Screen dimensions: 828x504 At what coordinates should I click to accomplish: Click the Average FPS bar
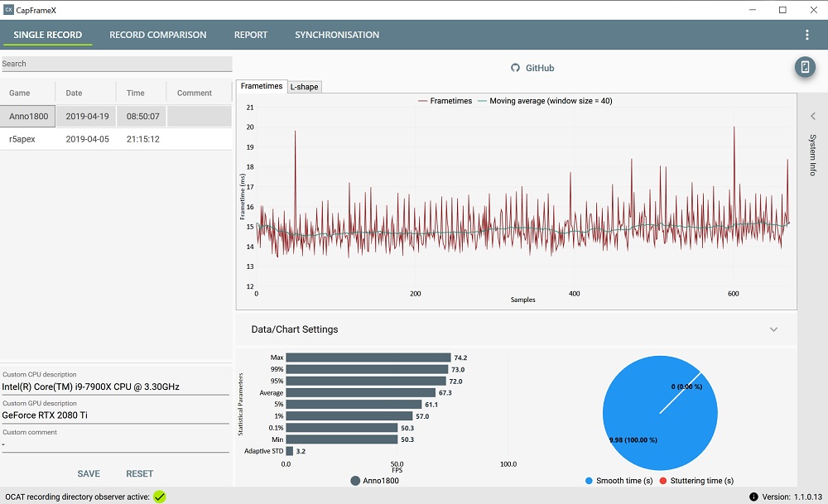click(x=361, y=392)
